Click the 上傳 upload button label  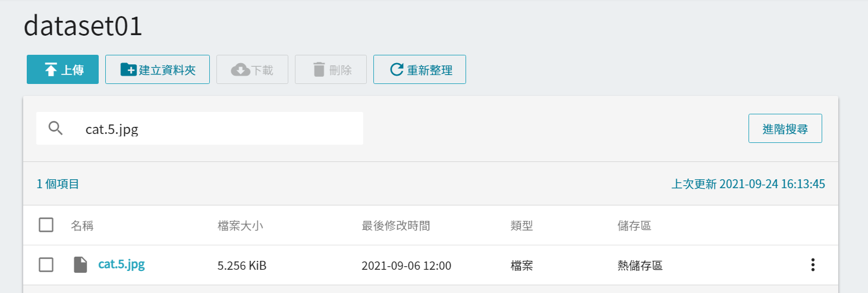[72, 70]
